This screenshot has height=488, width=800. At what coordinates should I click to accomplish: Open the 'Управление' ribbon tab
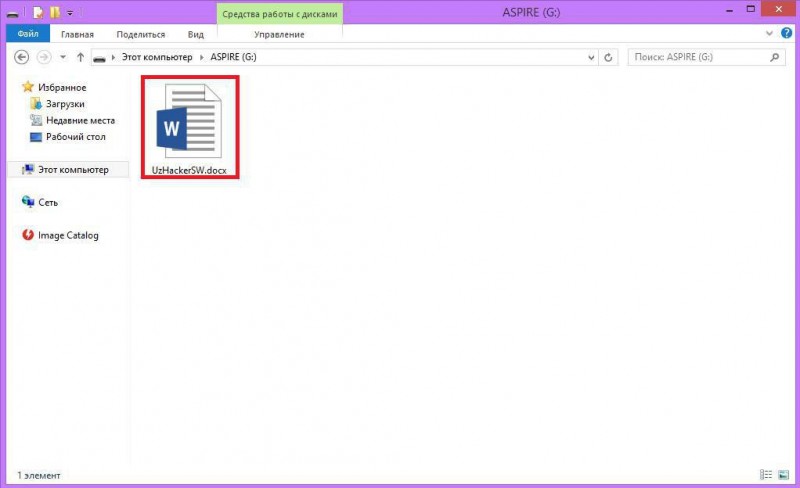click(279, 34)
